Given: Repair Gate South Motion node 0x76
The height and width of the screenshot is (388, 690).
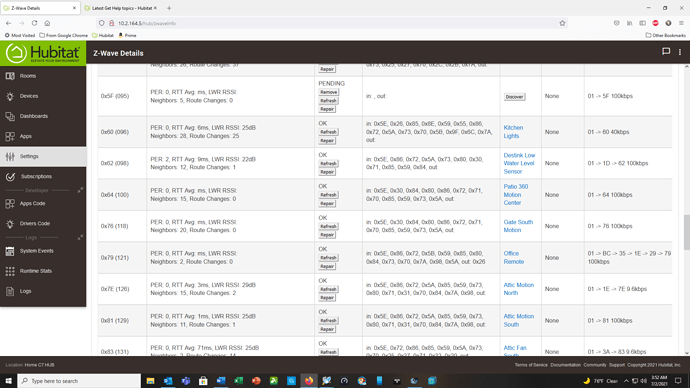Looking at the screenshot, I should pyautogui.click(x=327, y=235).
